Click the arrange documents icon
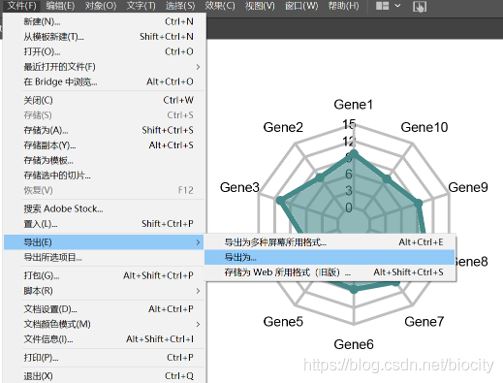Viewport: 503px width, 383px height. pyautogui.click(x=382, y=6)
